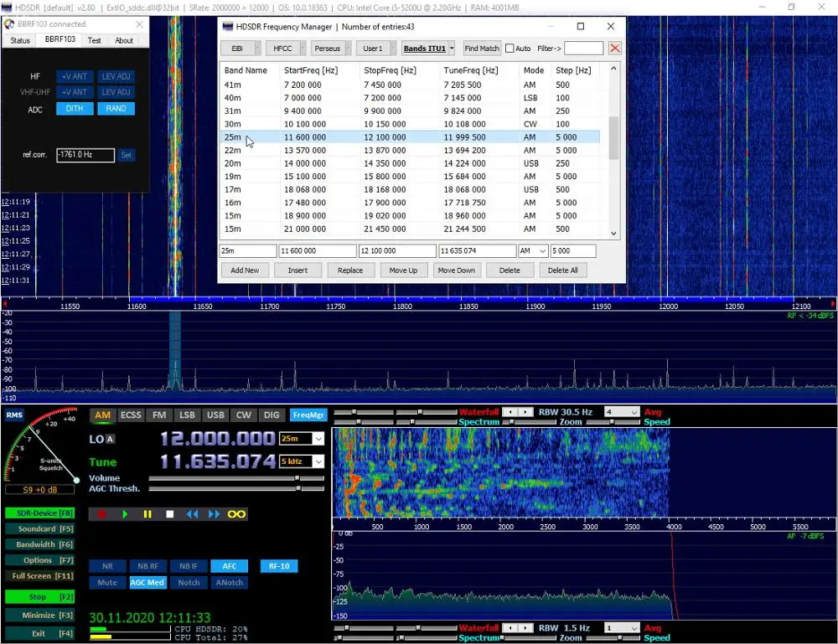Image resolution: width=838 pixels, height=644 pixels.
Task: Click the green play icon
Action: [125, 514]
